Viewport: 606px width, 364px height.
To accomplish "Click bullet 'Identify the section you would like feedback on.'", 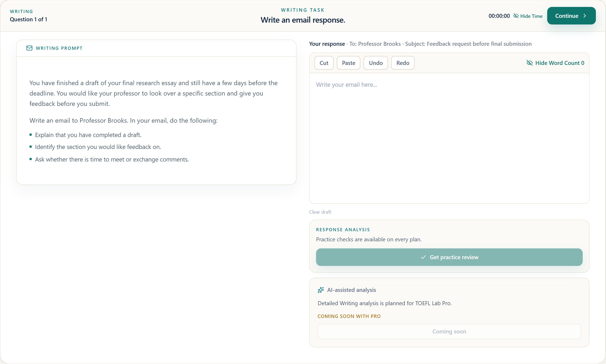I will coord(98,147).
